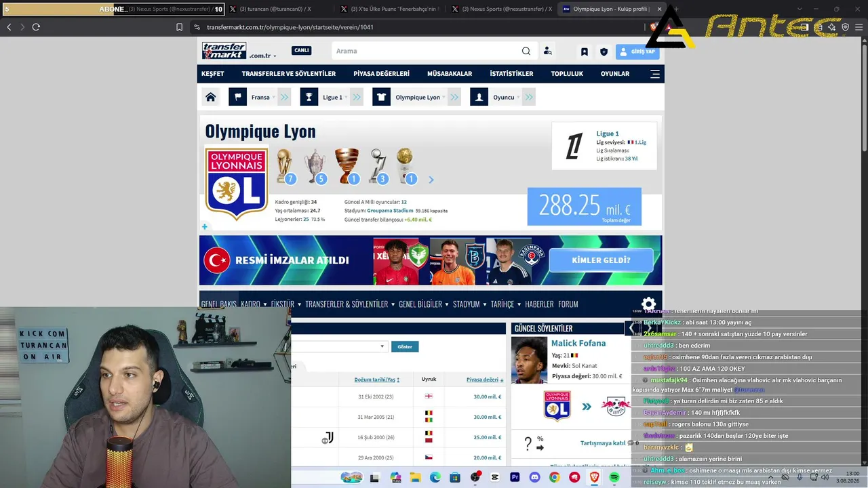Click the first trophy with badge 7
868x488 pixels.
click(x=285, y=166)
